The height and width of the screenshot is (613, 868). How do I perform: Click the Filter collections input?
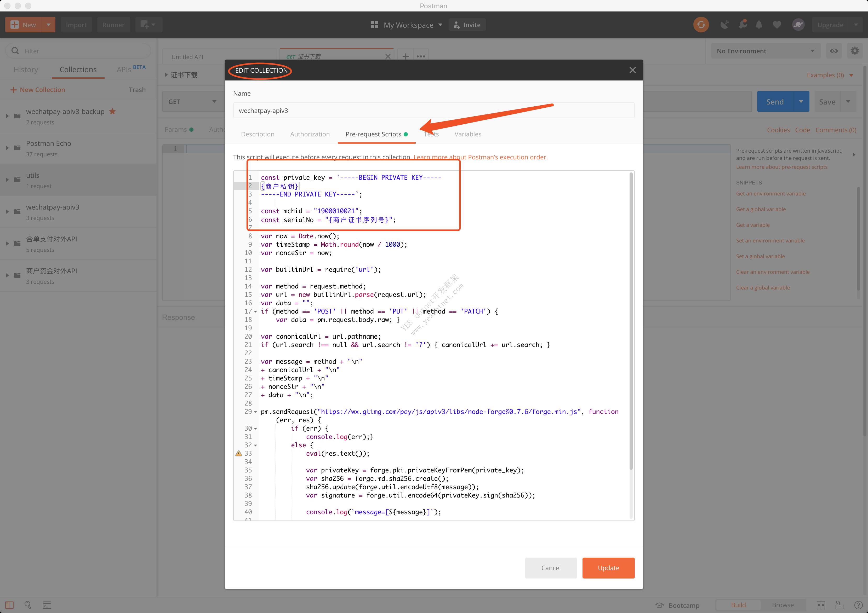click(79, 51)
